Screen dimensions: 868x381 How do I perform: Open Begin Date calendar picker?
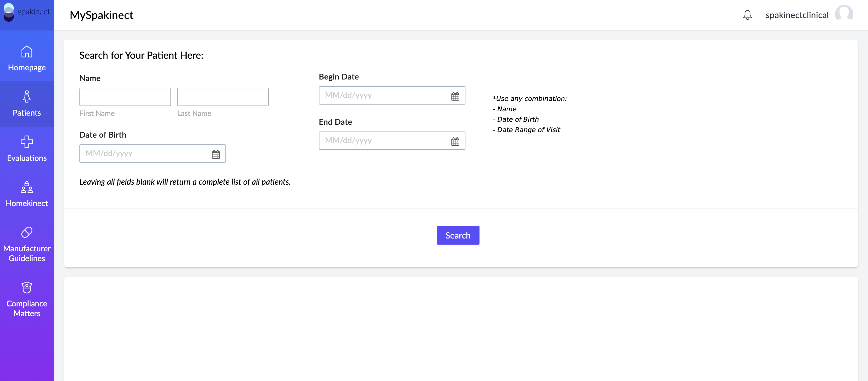(455, 96)
